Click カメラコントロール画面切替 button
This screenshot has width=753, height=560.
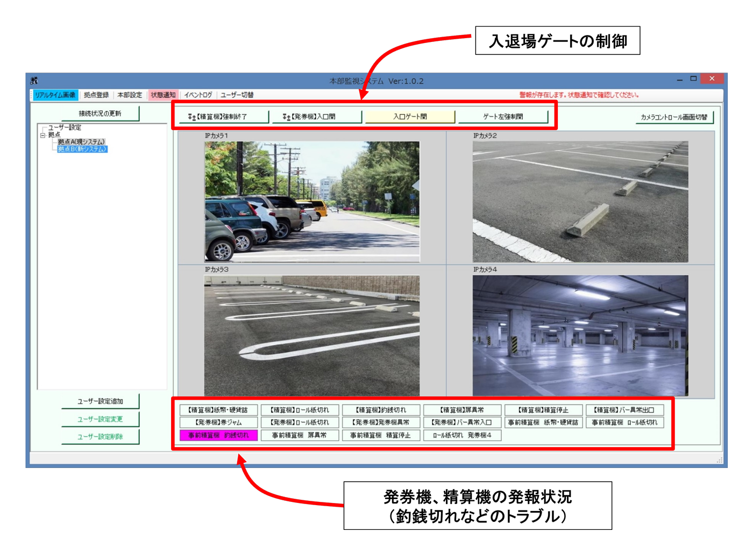(x=674, y=117)
